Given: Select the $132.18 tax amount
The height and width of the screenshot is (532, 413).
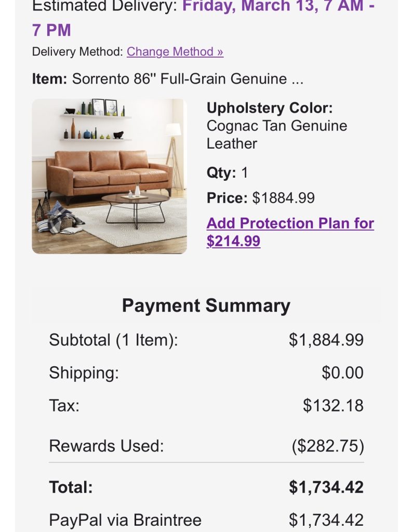Looking at the screenshot, I should 333,405.
